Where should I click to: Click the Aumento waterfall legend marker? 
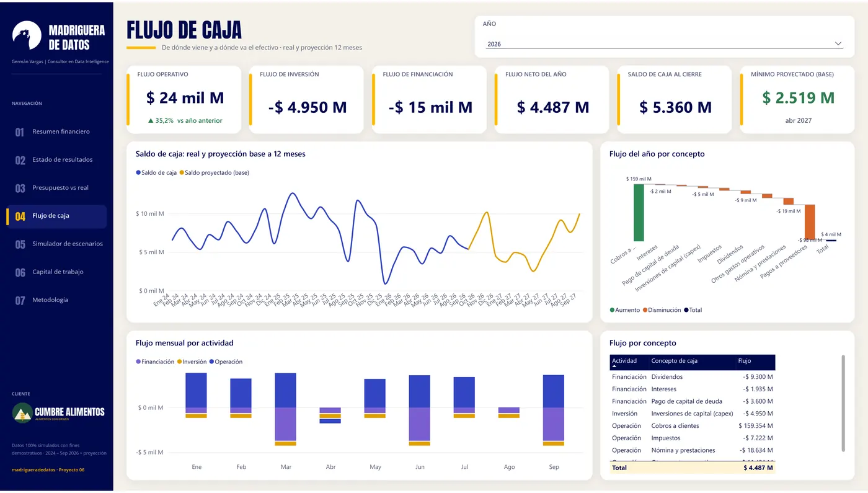coord(612,310)
